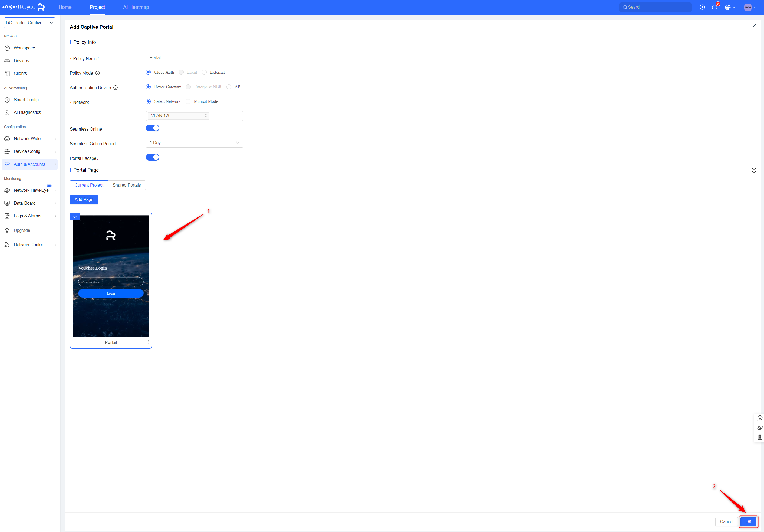Click the Data-Board icon
This screenshot has width=764, height=532.
click(7, 203)
